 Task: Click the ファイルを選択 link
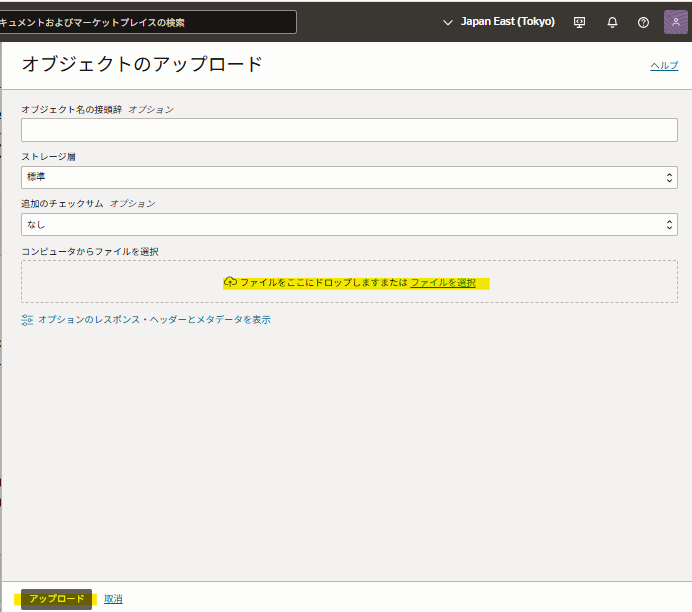point(443,283)
